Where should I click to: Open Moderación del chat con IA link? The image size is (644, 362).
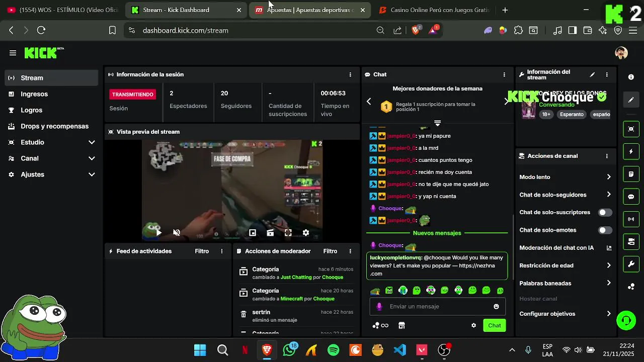[x=565, y=248]
